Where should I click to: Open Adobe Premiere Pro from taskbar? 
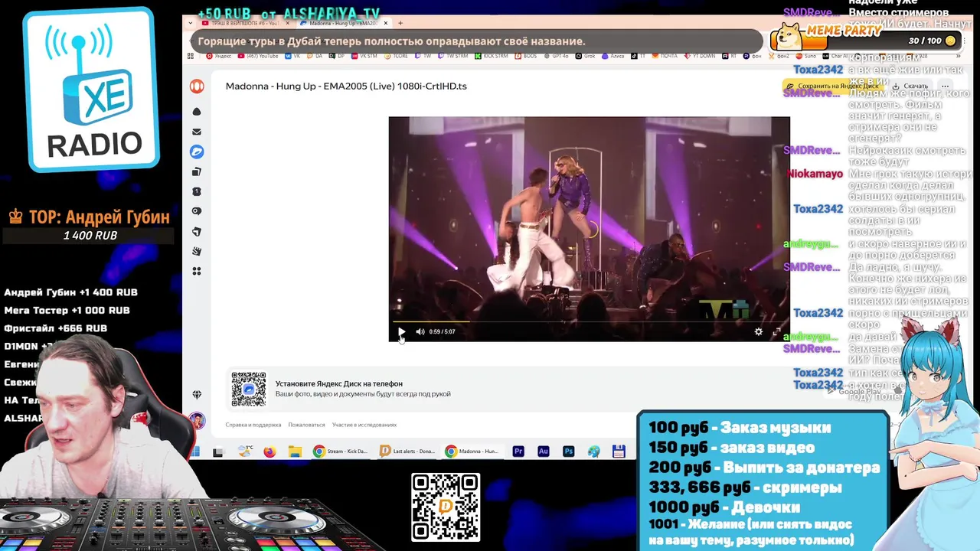[518, 452]
